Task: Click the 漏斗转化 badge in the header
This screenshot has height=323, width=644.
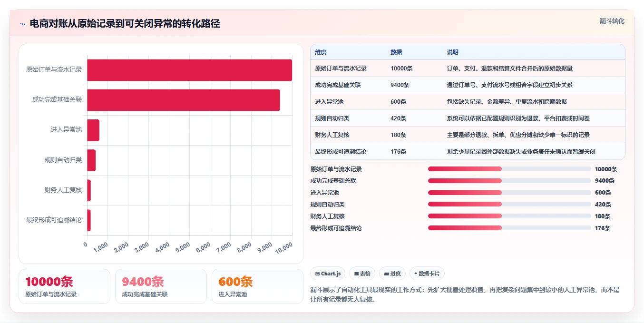Action: (x=612, y=21)
